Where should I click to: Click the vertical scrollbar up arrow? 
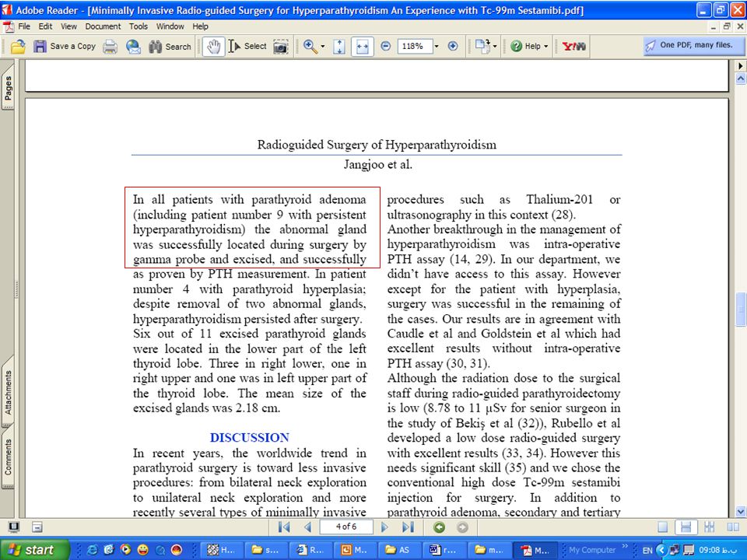click(x=741, y=78)
